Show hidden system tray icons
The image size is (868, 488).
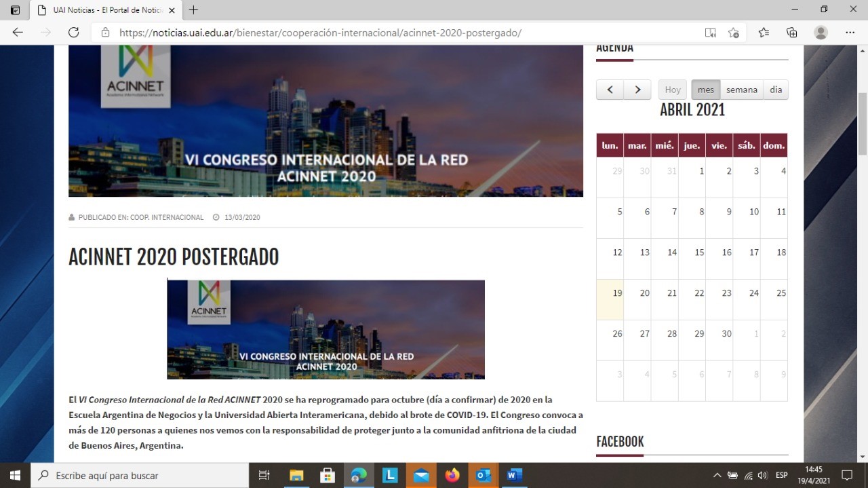717,475
